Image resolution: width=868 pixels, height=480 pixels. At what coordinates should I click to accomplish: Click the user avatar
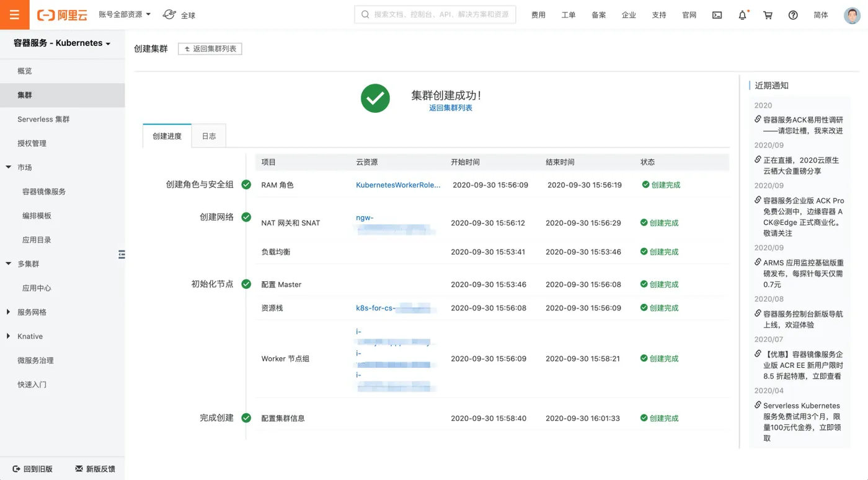852,15
